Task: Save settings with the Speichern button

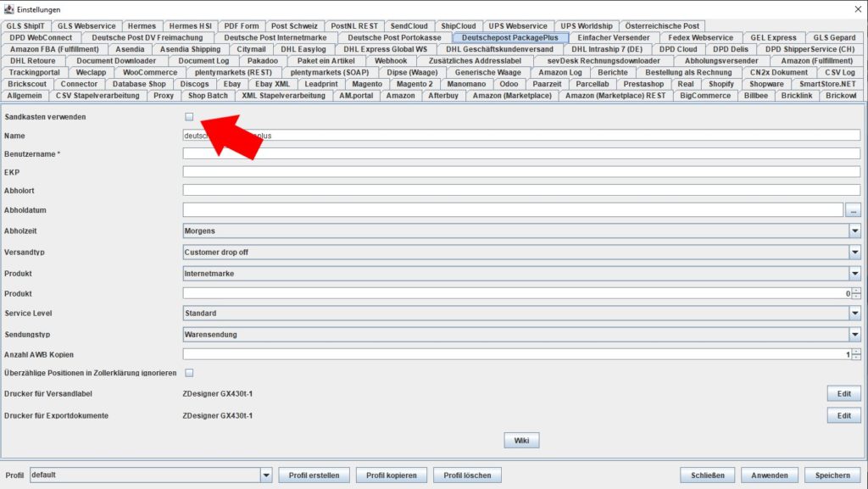Action: [832, 475]
